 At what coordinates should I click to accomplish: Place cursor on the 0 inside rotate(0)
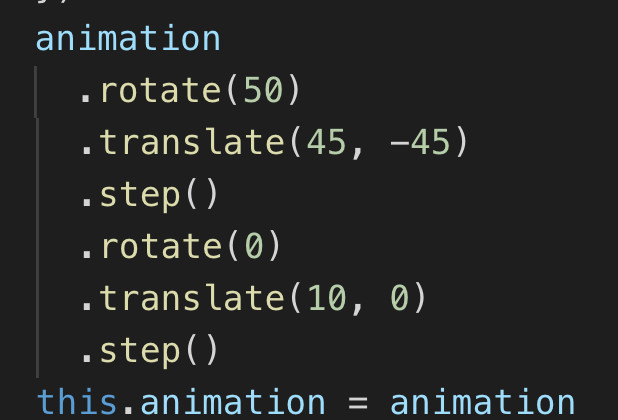254,246
